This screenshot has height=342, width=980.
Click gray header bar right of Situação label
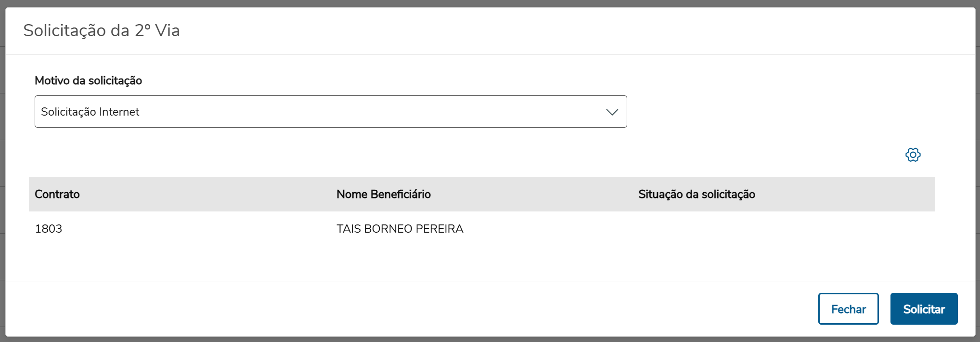click(857, 194)
